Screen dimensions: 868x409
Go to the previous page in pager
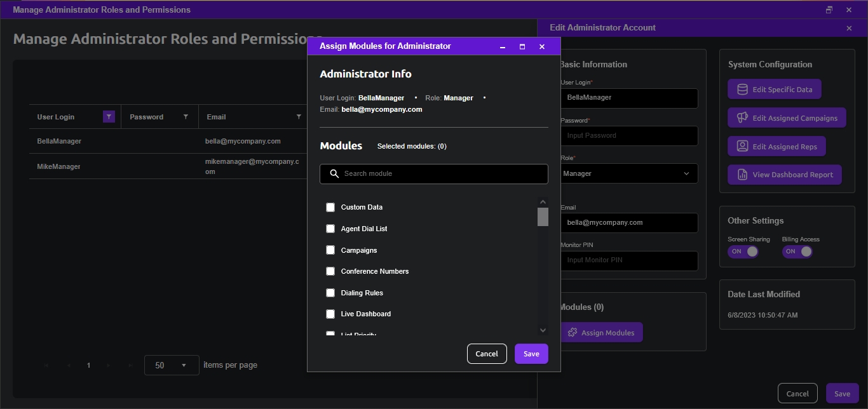tap(68, 365)
